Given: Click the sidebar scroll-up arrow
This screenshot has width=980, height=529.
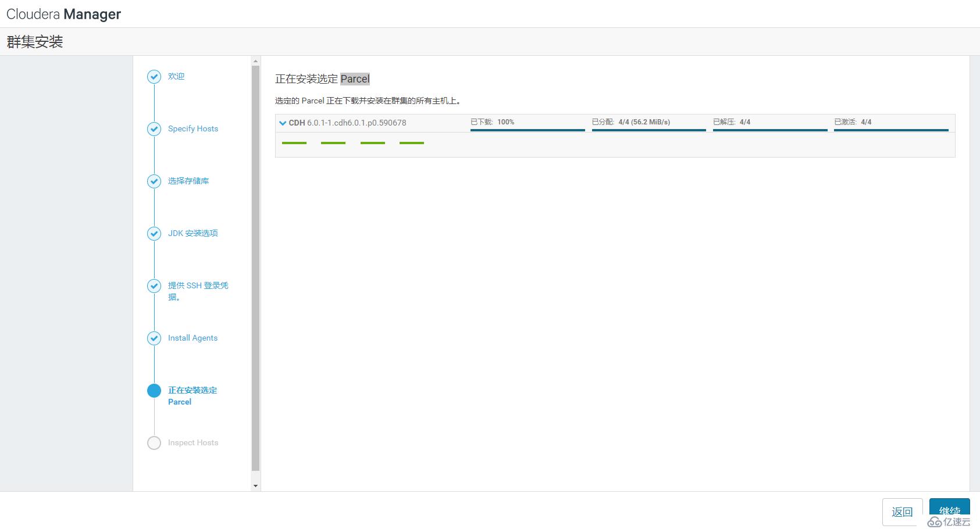Looking at the screenshot, I should point(255,61).
